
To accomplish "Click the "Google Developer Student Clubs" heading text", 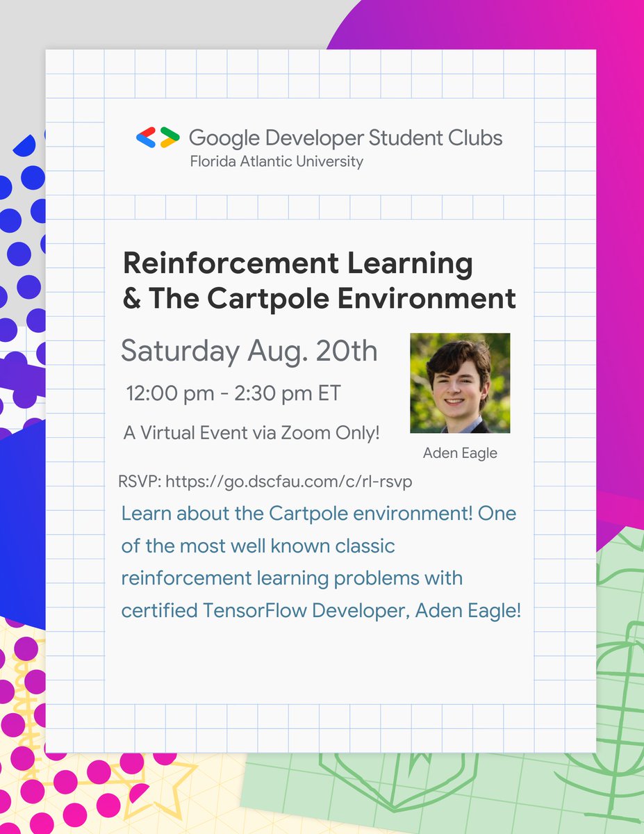I will click(345, 138).
